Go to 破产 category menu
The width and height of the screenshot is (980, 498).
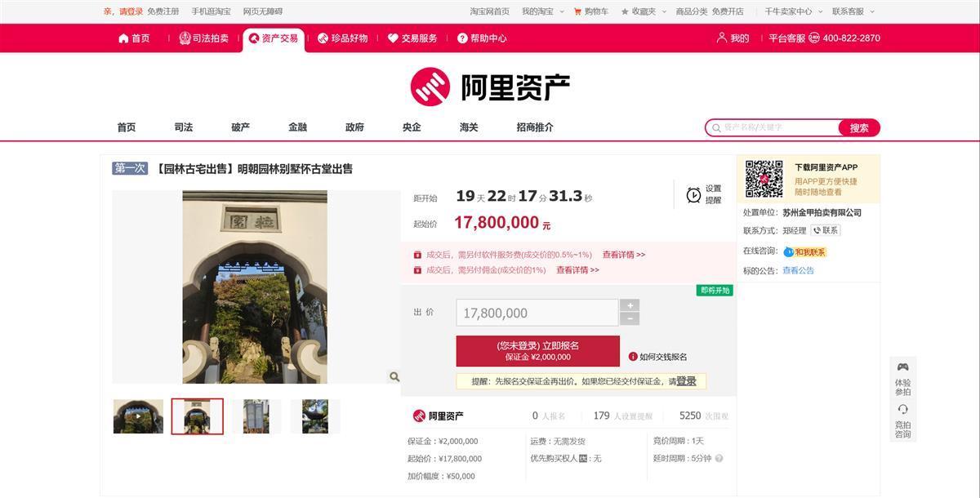(x=241, y=127)
